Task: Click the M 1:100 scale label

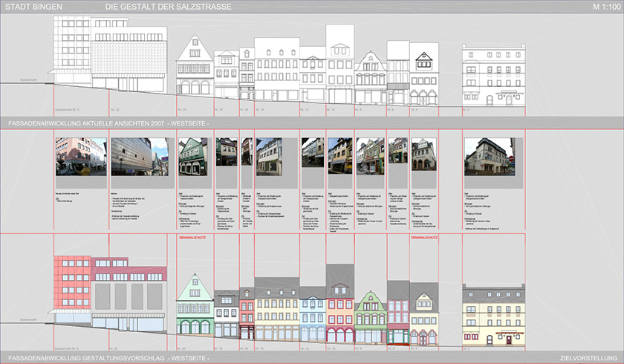Action: pyautogui.click(x=606, y=7)
